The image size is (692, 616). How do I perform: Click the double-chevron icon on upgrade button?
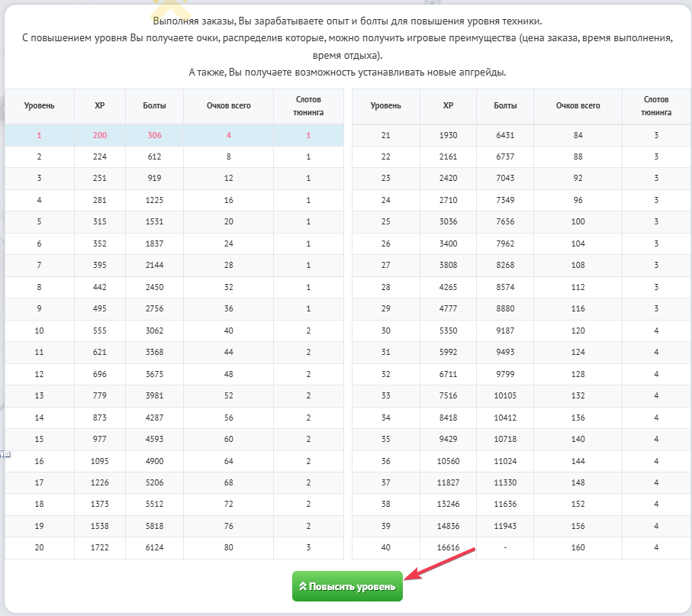(302, 586)
